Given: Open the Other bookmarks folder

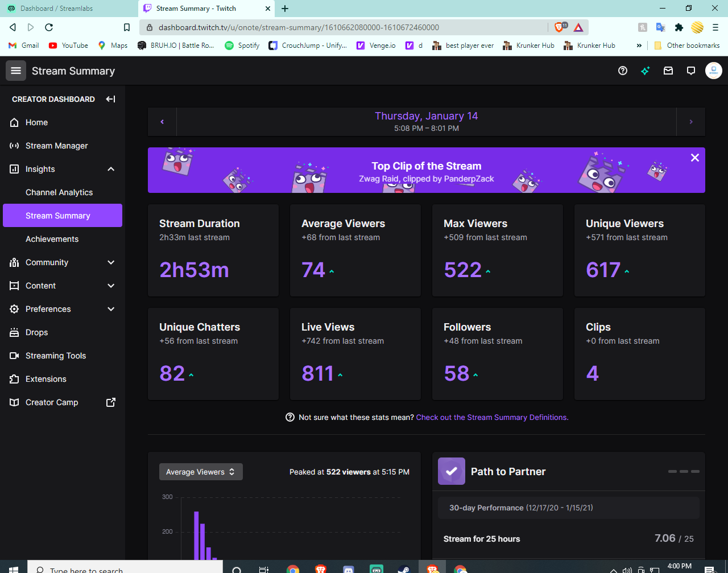Looking at the screenshot, I should click(x=687, y=46).
